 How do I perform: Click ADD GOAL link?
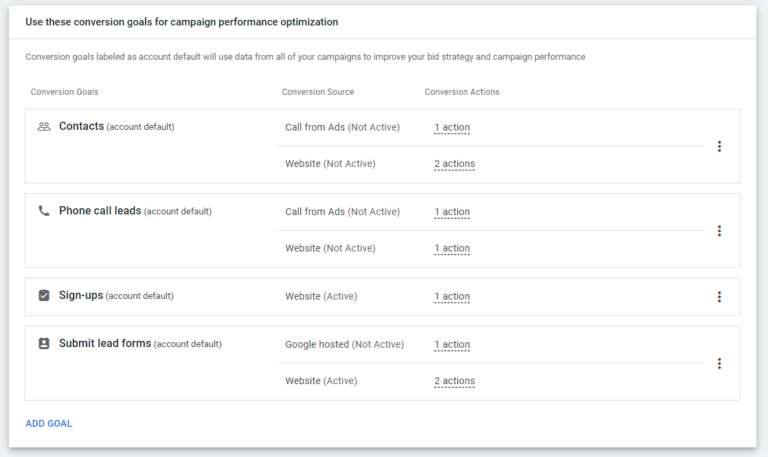click(49, 424)
